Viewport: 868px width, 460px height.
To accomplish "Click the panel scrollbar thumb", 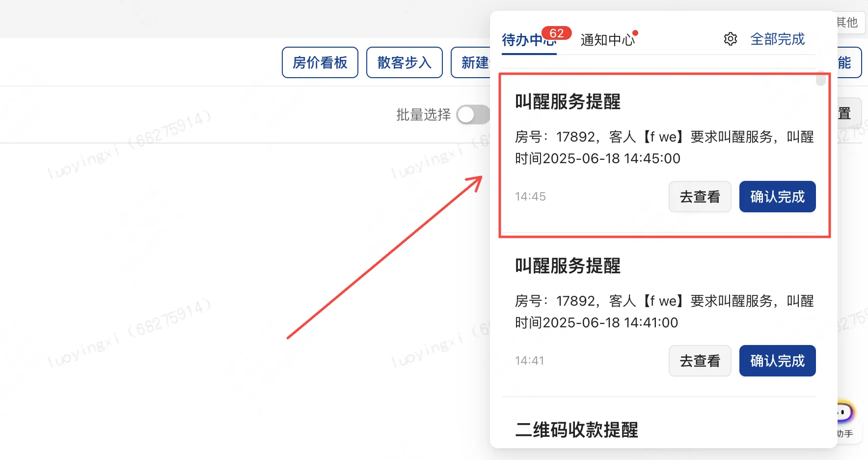I will point(820,79).
